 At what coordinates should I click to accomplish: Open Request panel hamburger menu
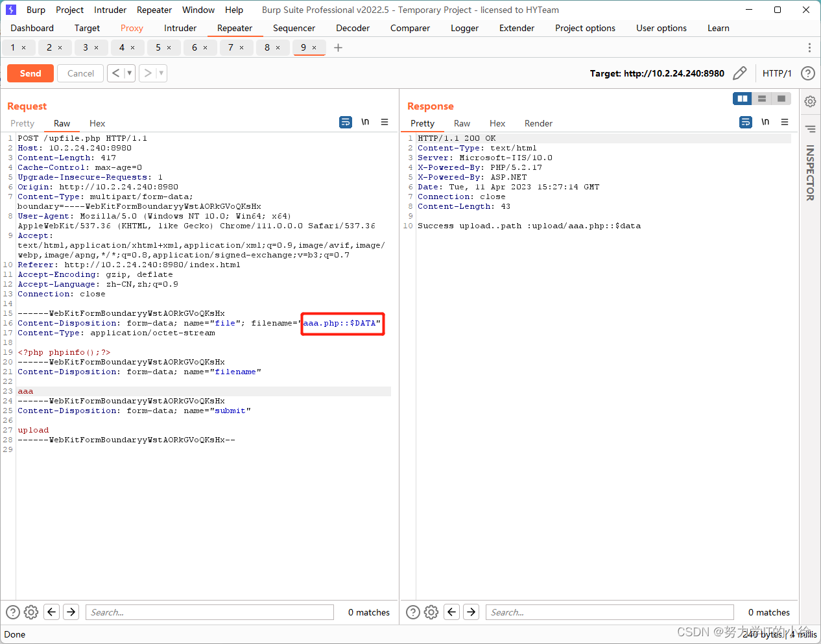(385, 122)
